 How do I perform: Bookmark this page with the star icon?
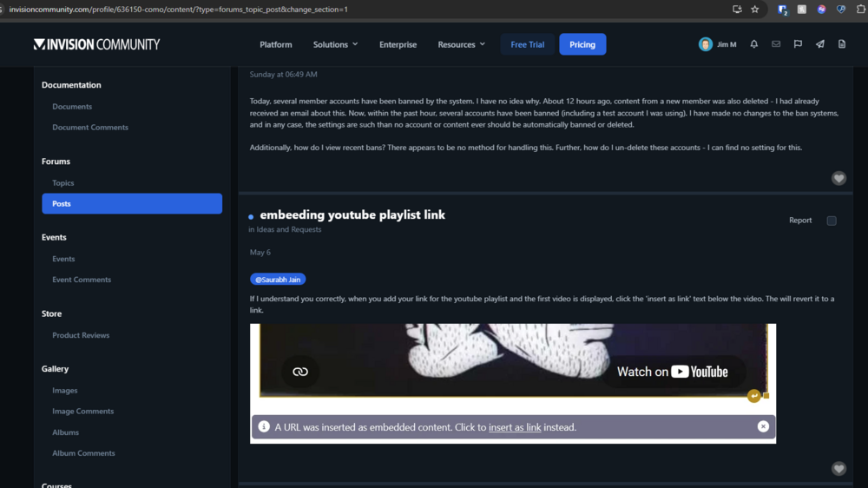(754, 10)
